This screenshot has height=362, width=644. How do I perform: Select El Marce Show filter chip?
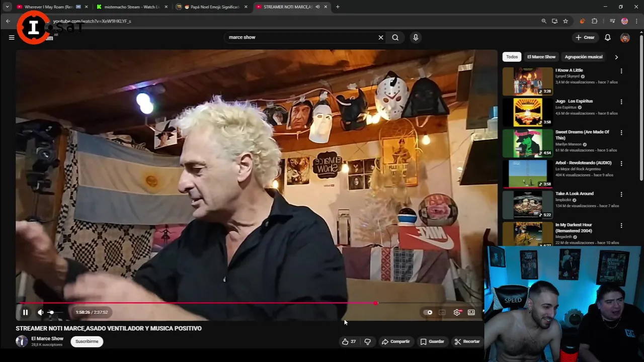[x=541, y=57]
